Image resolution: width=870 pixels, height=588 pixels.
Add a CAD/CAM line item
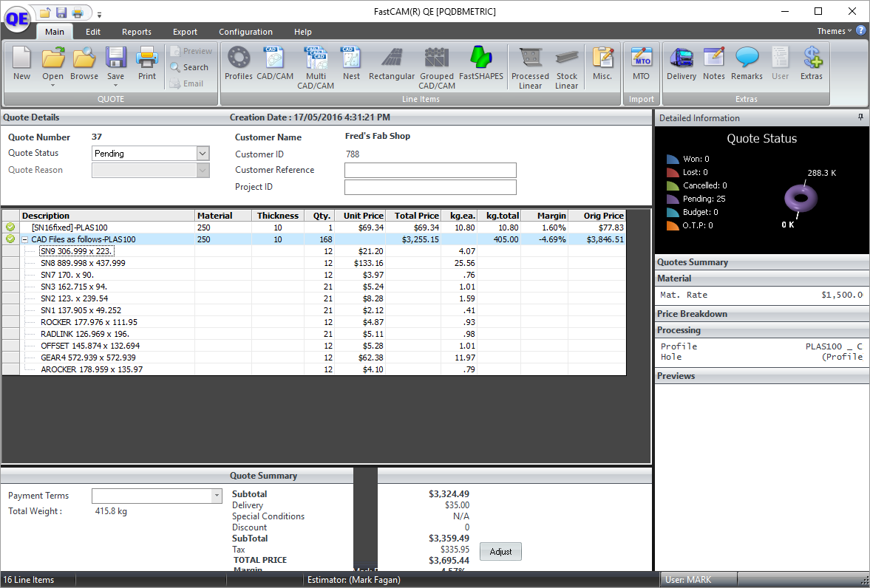(x=275, y=64)
